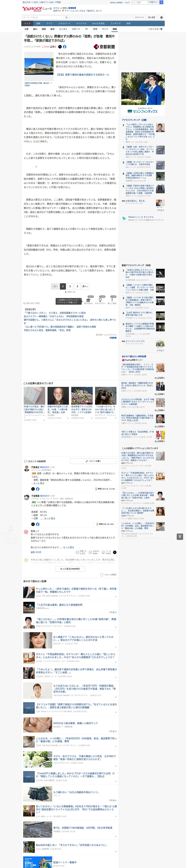Close the top right banner advertisement
186x868 pixels.
[x=163, y=73]
